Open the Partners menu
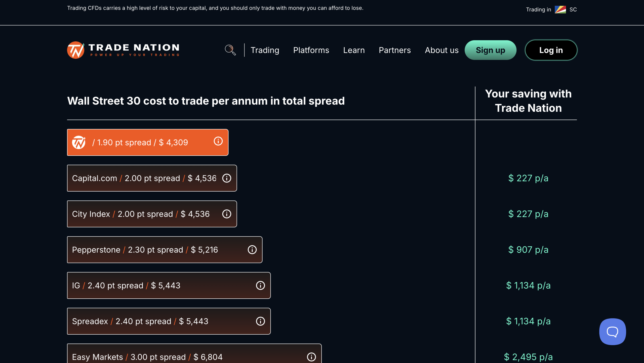This screenshot has width=644, height=363. click(x=395, y=50)
